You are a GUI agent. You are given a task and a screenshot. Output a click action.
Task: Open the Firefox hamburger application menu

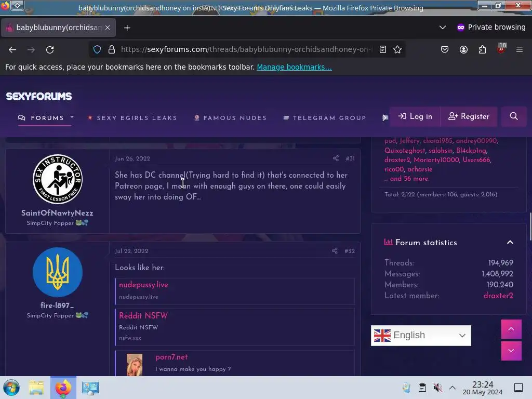(520, 49)
